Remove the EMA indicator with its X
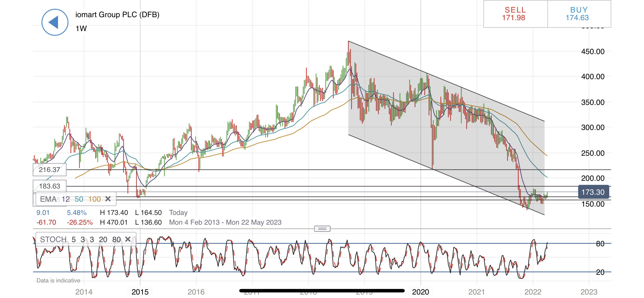644x298 pixels. pos(108,199)
